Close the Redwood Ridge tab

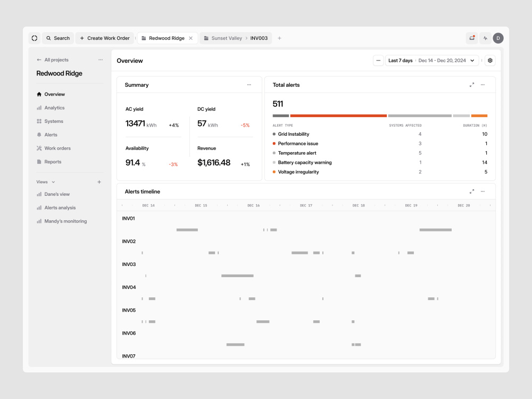coord(190,38)
